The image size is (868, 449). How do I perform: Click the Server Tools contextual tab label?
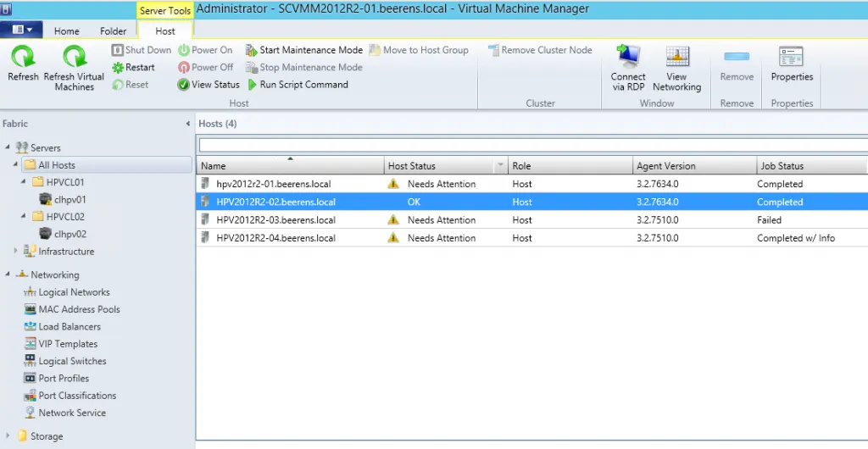coord(165,10)
